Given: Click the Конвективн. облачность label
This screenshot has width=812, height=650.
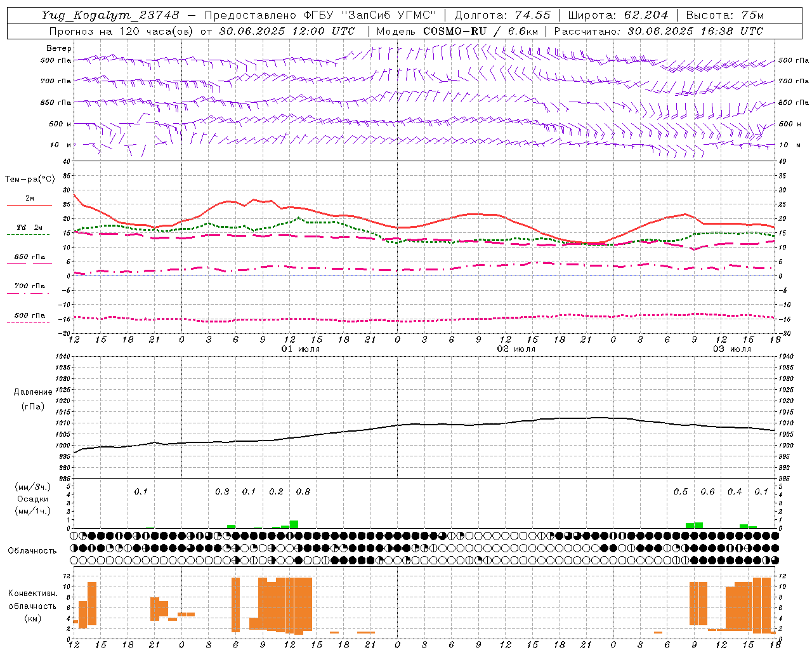Looking at the screenshot, I should [32, 600].
